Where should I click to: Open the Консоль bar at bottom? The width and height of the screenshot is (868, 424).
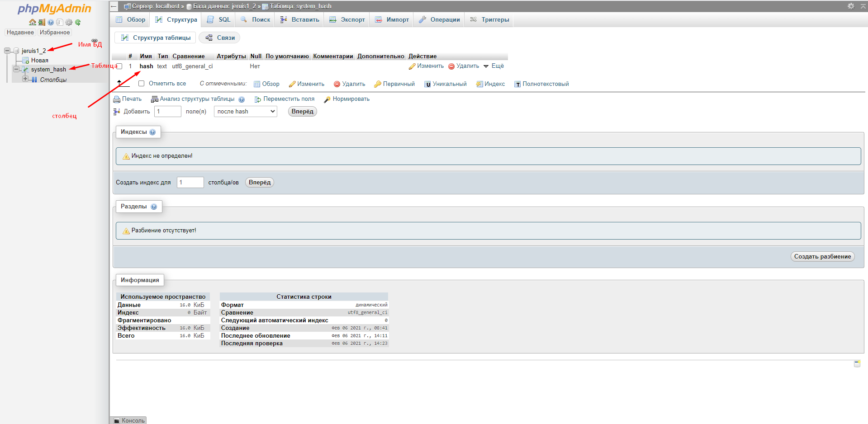[x=129, y=420]
